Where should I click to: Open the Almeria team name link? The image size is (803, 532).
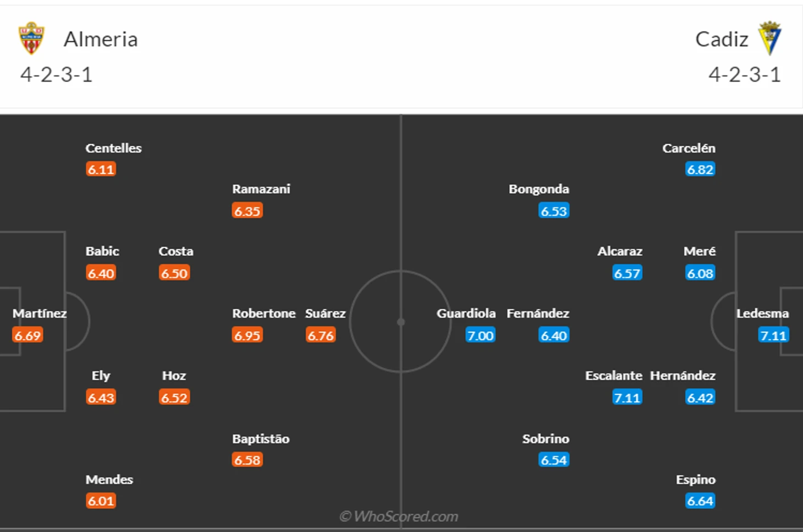(x=101, y=39)
